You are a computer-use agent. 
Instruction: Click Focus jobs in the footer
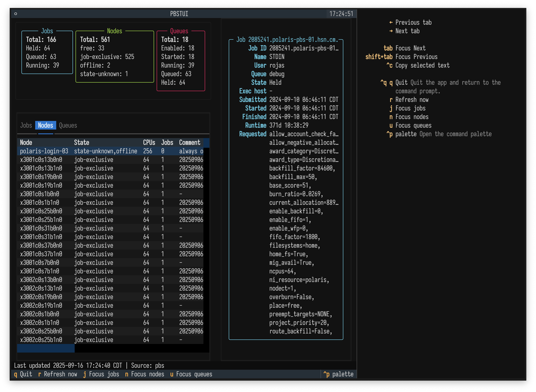pyautogui.click(x=101, y=374)
